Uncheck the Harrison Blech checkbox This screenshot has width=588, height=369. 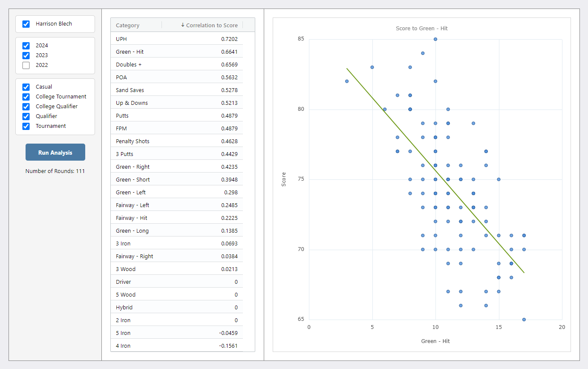pyautogui.click(x=26, y=24)
